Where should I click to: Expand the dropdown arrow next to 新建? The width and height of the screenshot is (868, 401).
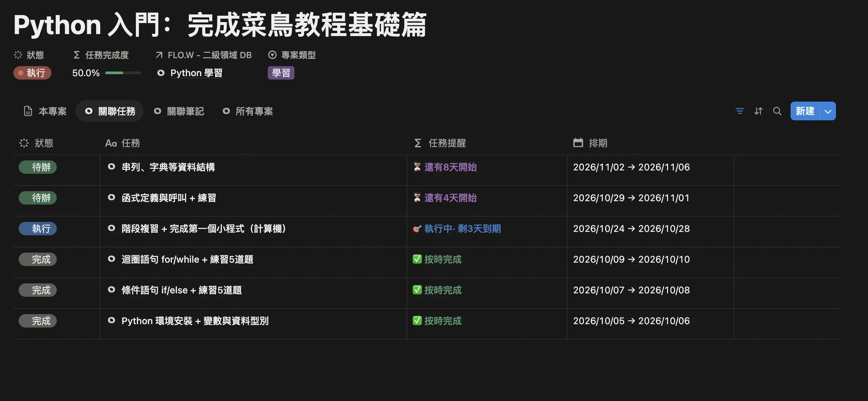click(x=828, y=111)
